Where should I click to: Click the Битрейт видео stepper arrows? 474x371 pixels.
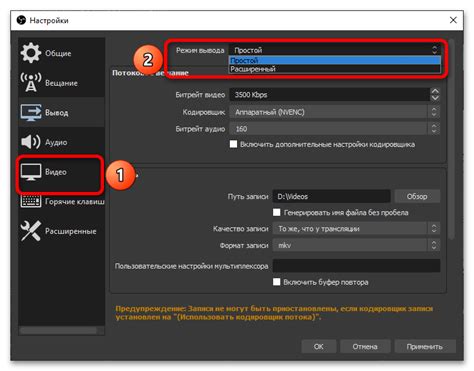tap(435, 94)
